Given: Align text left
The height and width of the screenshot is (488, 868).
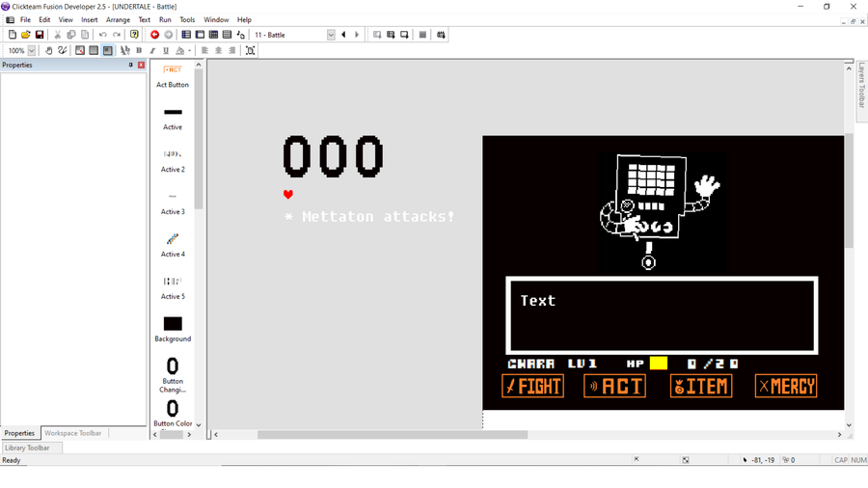Looking at the screenshot, I should 204,50.
